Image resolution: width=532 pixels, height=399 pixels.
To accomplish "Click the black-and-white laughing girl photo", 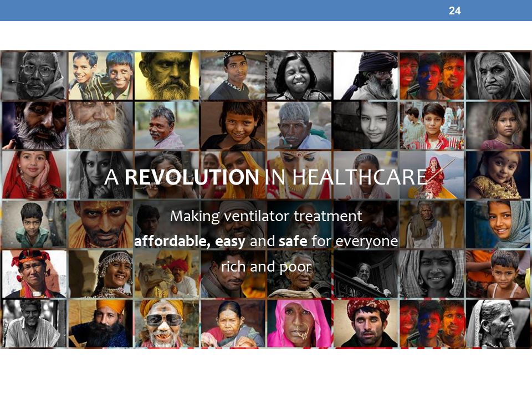I will 299,75.
